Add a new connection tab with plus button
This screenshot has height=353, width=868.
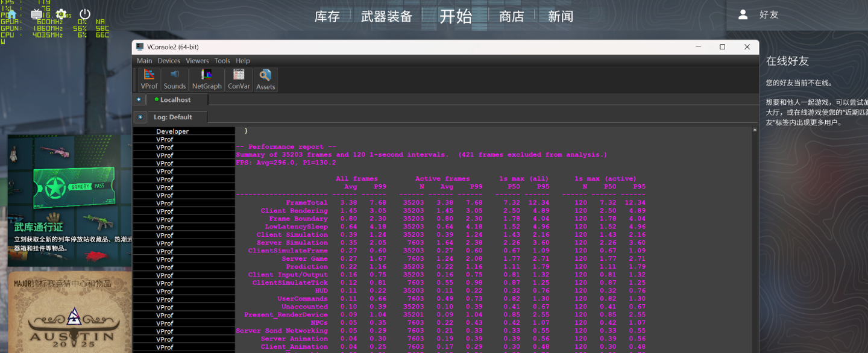pos(139,100)
